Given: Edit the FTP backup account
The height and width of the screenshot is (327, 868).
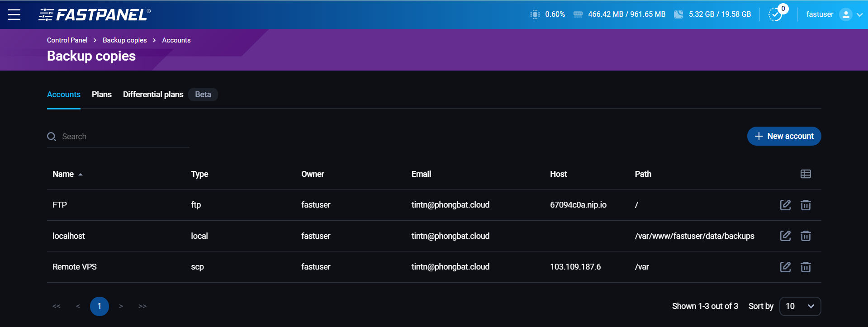Looking at the screenshot, I should (x=785, y=205).
